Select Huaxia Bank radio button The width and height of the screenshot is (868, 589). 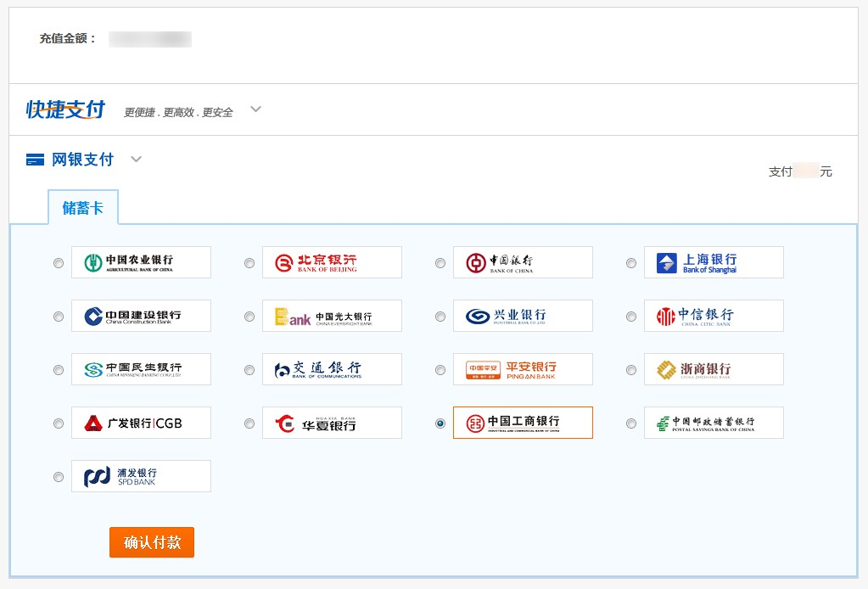point(249,424)
